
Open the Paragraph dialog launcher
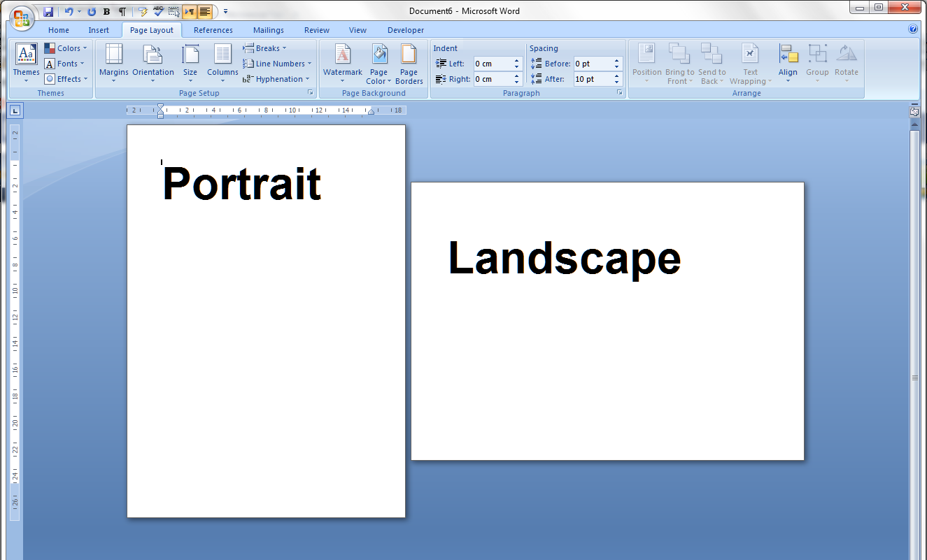621,92
